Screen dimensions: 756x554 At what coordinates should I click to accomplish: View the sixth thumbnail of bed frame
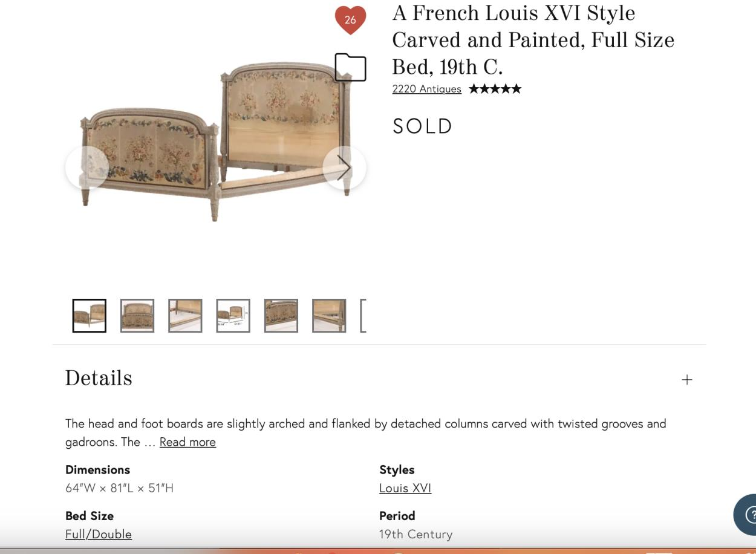click(329, 316)
